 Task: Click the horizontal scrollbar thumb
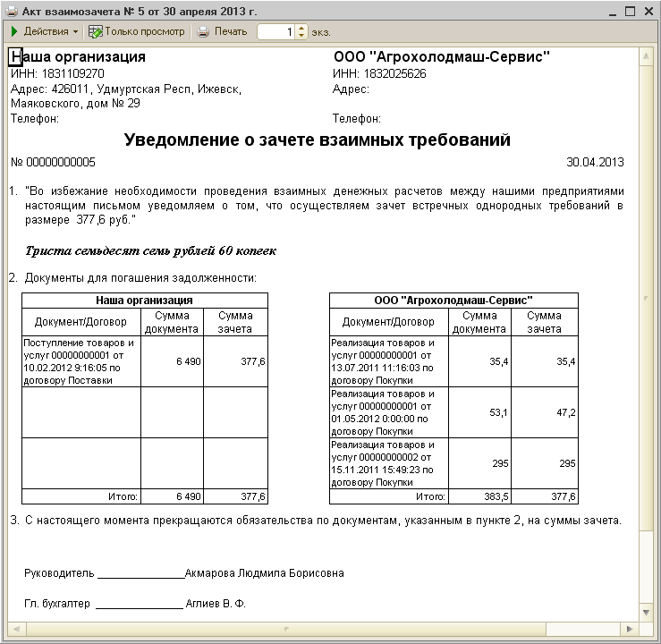point(286,629)
